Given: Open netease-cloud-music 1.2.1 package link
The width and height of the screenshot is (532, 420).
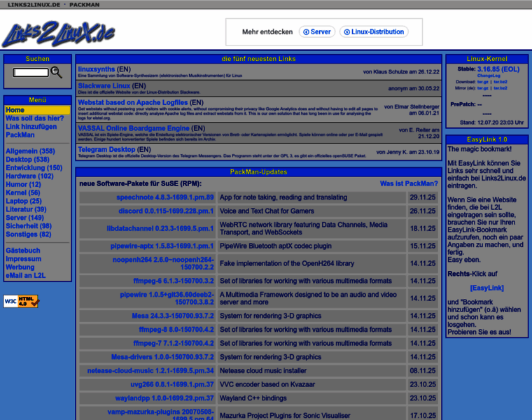Looking at the screenshot, I should coord(150,371).
